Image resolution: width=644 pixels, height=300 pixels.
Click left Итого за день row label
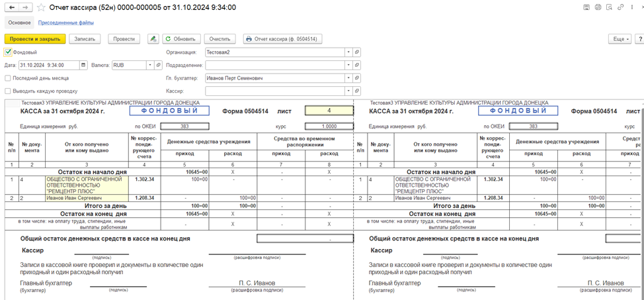[105, 205]
